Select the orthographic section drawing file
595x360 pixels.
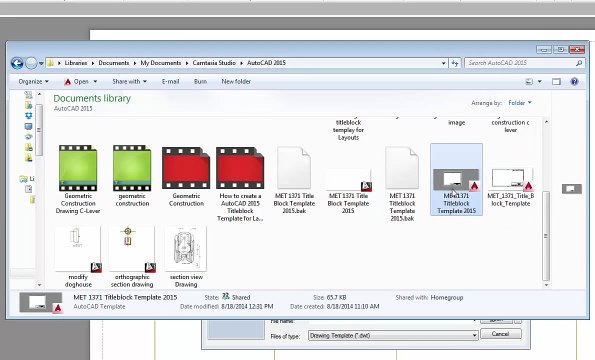(132, 257)
